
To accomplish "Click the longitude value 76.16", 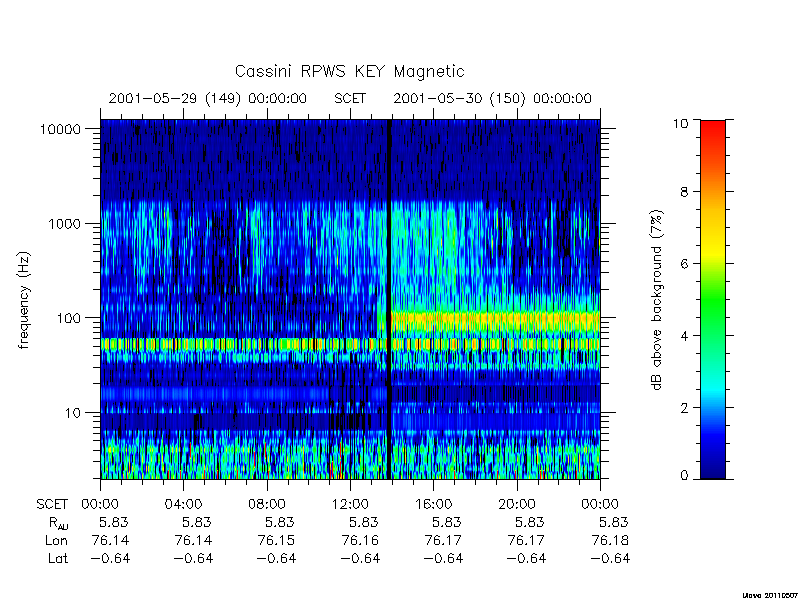I will pos(360,540).
